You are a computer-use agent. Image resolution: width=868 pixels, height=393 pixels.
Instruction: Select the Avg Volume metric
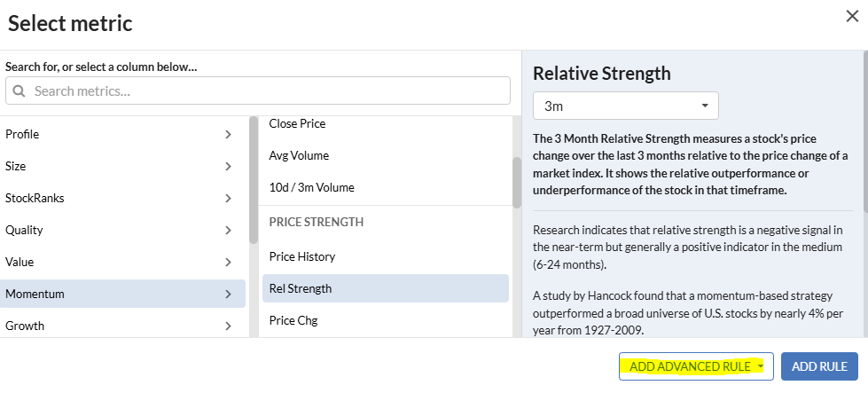299,156
